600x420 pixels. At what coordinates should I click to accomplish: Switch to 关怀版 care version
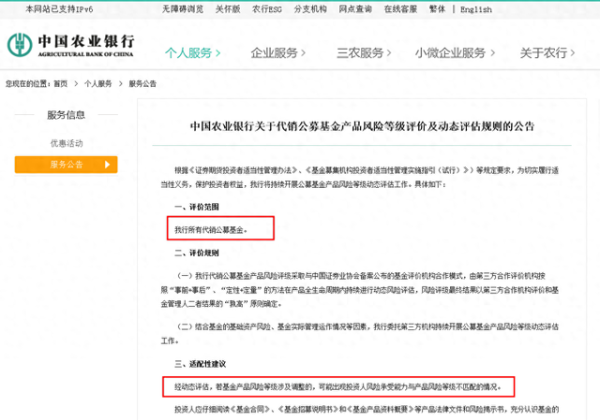(228, 9)
